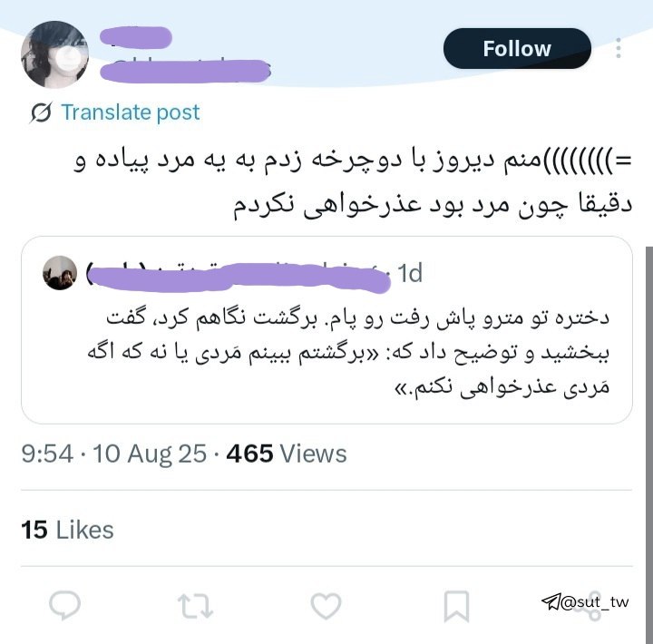The width and height of the screenshot is (653, 644).
Task: Open the quoted post author's avatar
Action: click(60, 273)
